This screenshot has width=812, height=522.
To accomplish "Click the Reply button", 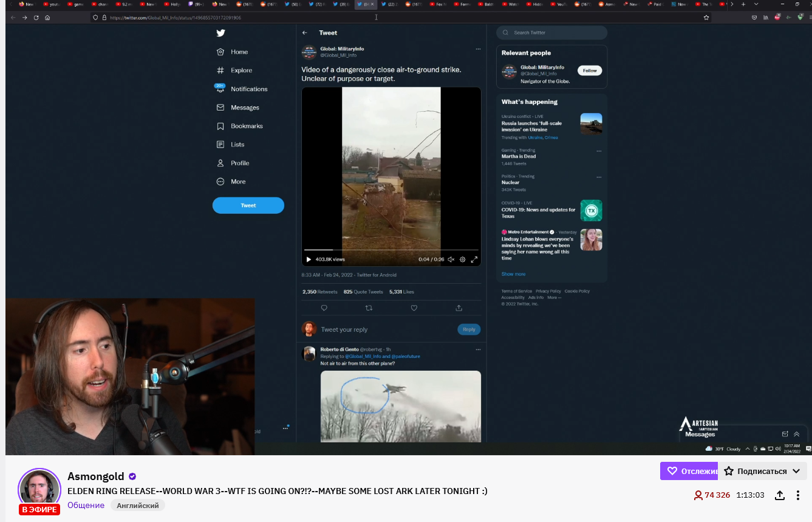I will [x=469, y=329].
